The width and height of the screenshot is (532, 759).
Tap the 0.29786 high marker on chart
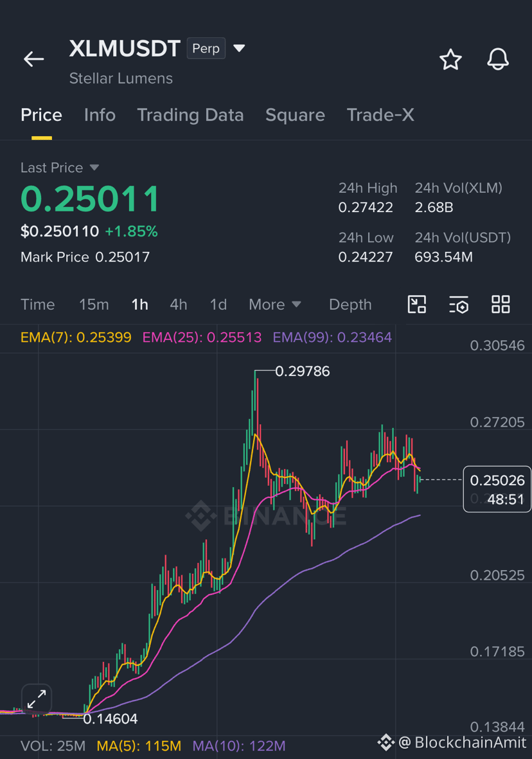point(303,371)
